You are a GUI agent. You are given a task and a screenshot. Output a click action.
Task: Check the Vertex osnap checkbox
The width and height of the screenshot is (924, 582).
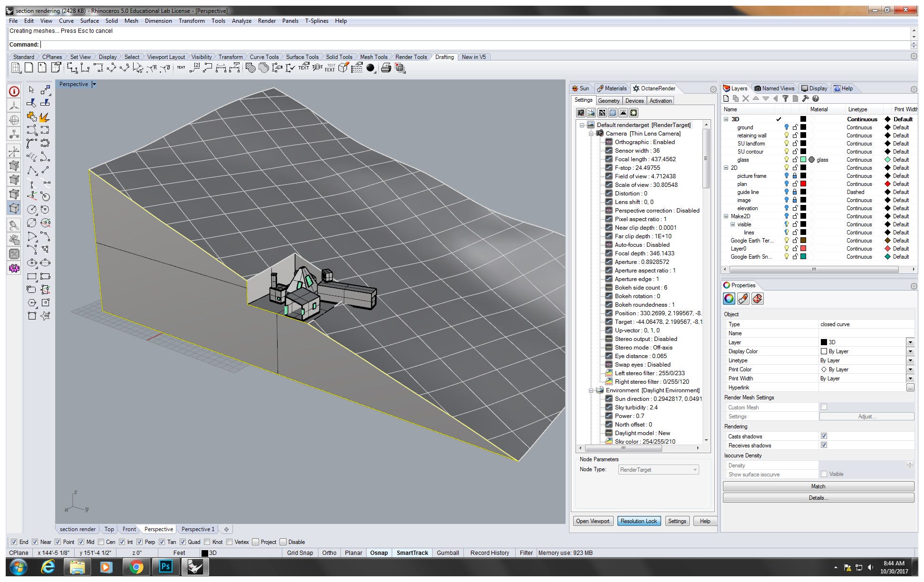point(230,542)
